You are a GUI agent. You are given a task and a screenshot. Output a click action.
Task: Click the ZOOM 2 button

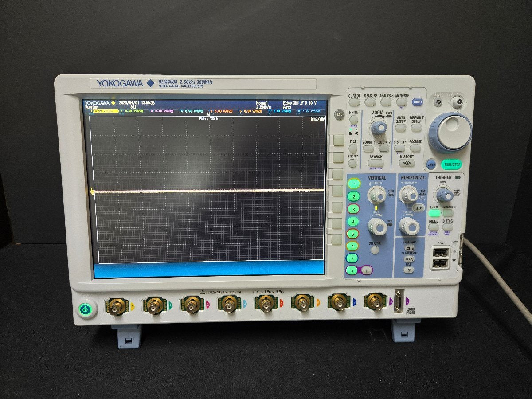coord(384,148)
